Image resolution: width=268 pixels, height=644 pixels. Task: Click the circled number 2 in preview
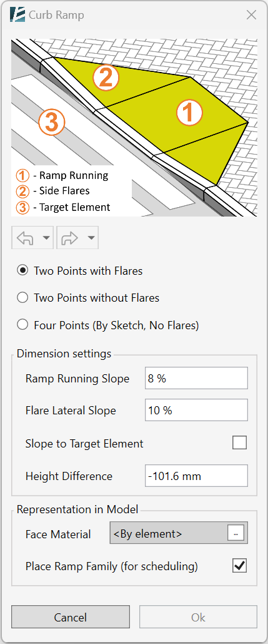[x=106, y=78]
